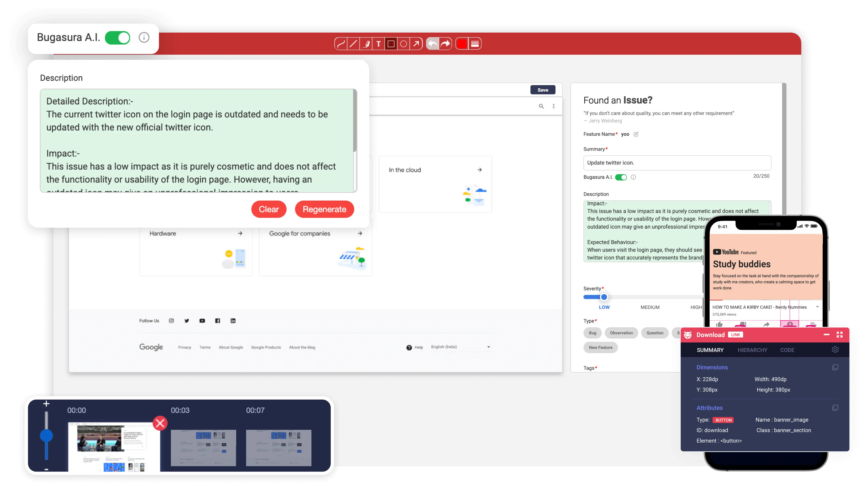Switch to the SUMMARY tab
The height and width of the screenshot is (485, 868).
coord(710,350)
